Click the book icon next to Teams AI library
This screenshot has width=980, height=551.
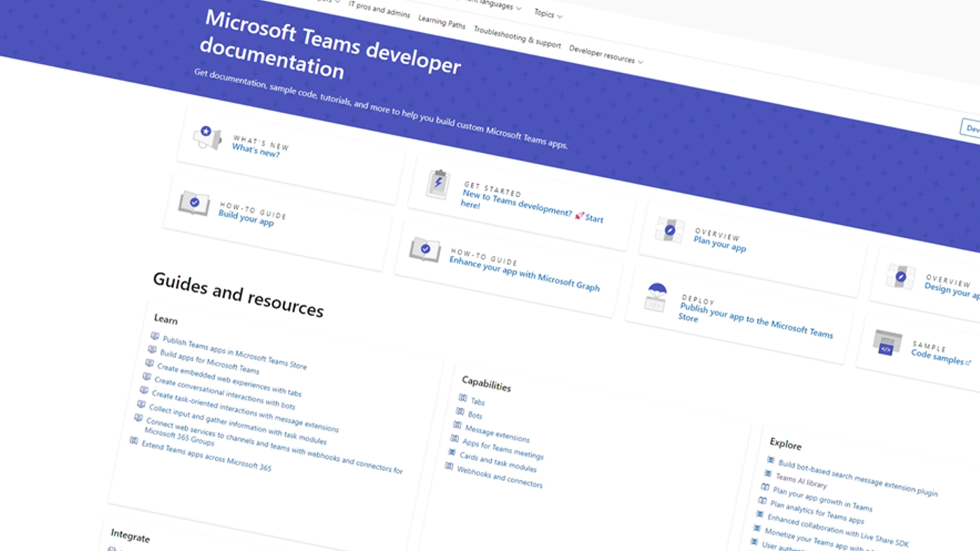(769, 473)
